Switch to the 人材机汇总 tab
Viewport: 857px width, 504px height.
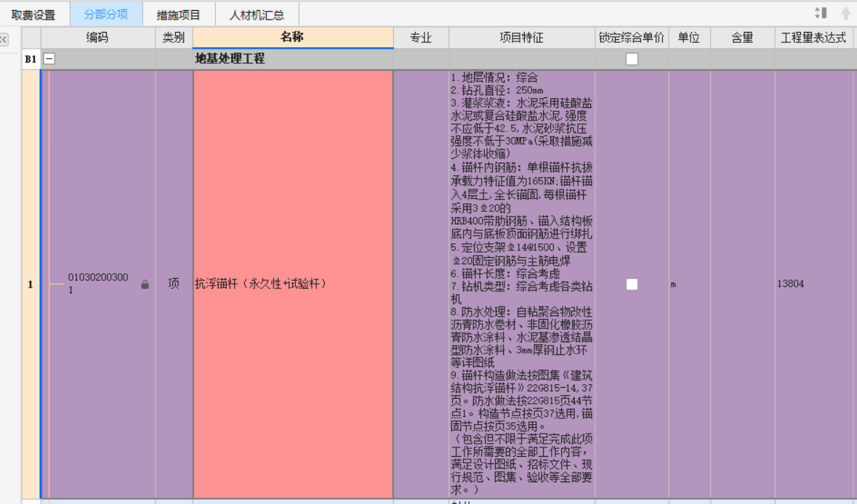click(x=257, y=15)
